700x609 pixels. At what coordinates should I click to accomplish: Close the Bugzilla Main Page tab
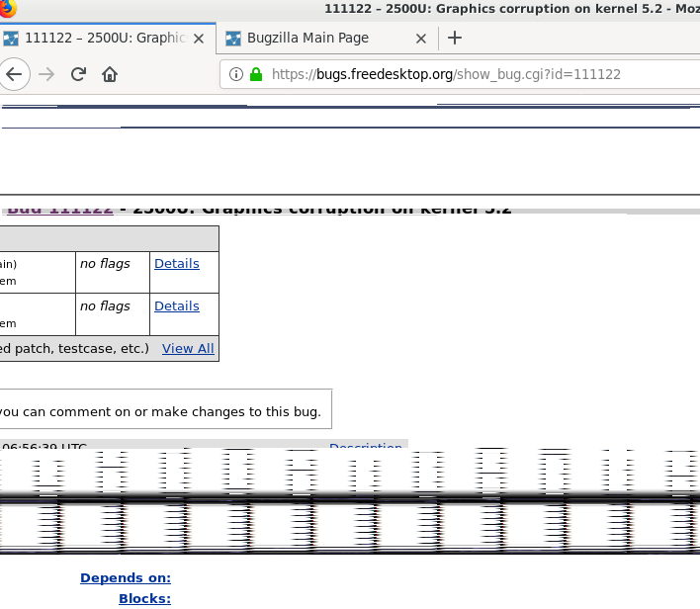coord(420,39)
